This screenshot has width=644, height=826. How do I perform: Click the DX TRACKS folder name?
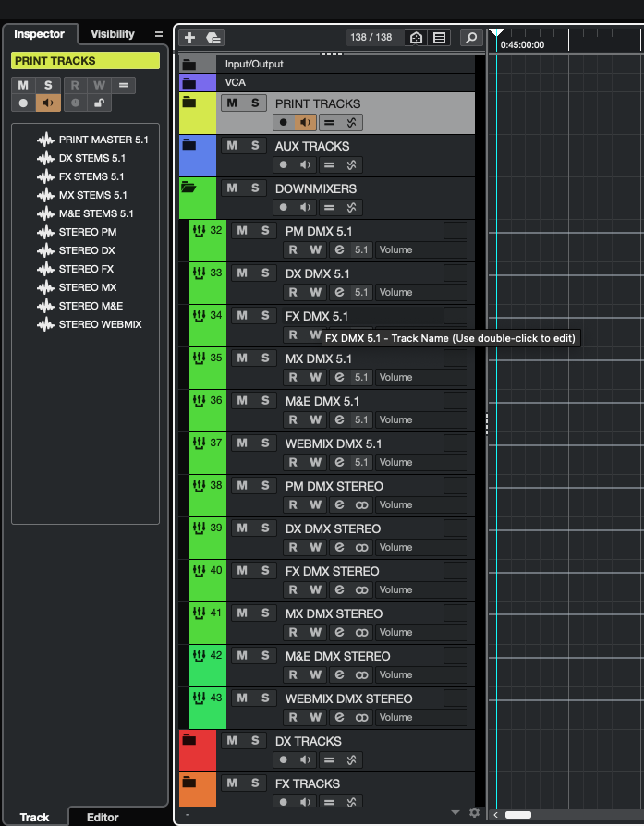[x=309, y=741]
